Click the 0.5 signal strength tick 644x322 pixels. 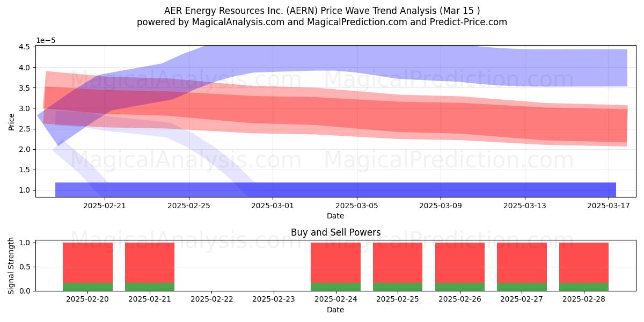pyautogui.click(x=25, y=267)
